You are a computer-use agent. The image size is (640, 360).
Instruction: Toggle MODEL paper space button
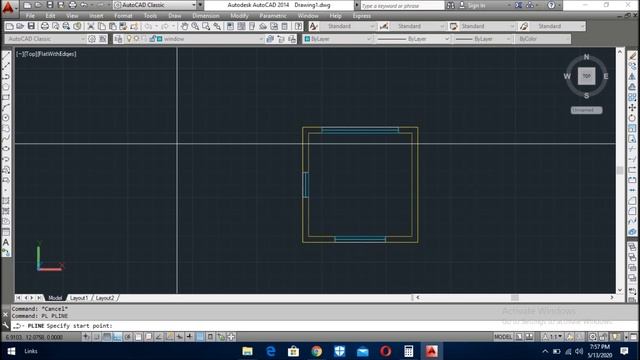[x=503, y=337]
